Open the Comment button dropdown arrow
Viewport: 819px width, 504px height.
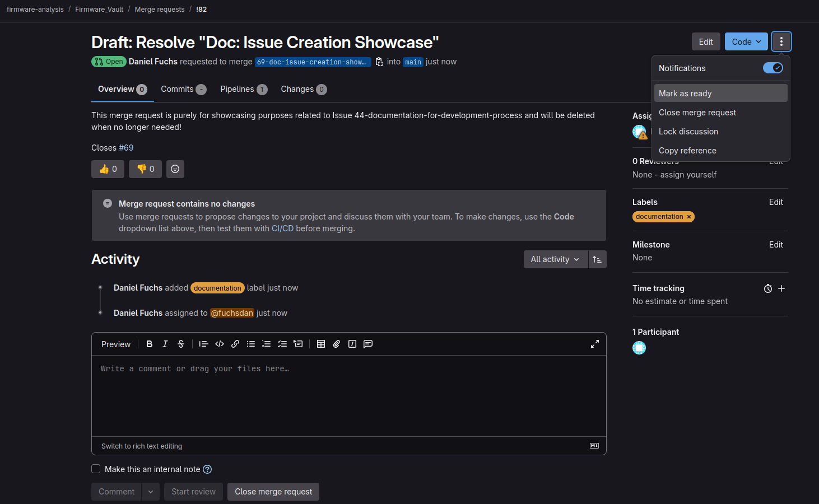tap(151, 492)
